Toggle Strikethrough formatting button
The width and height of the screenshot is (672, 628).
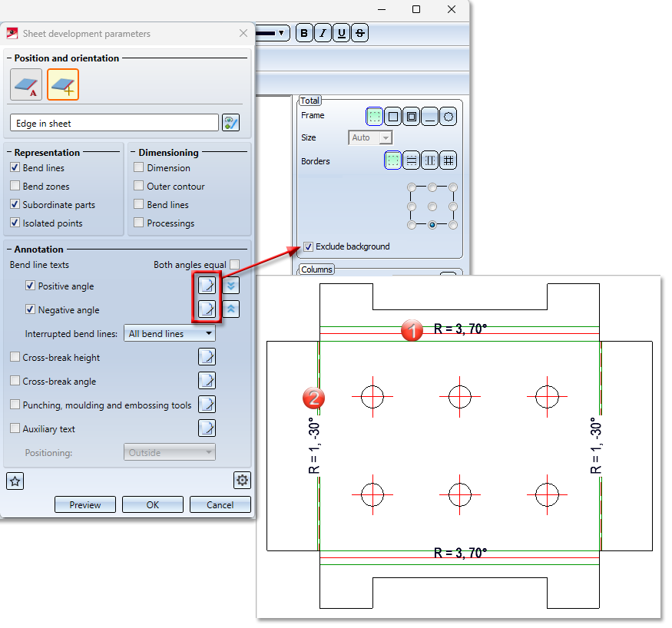pos(360,33)
